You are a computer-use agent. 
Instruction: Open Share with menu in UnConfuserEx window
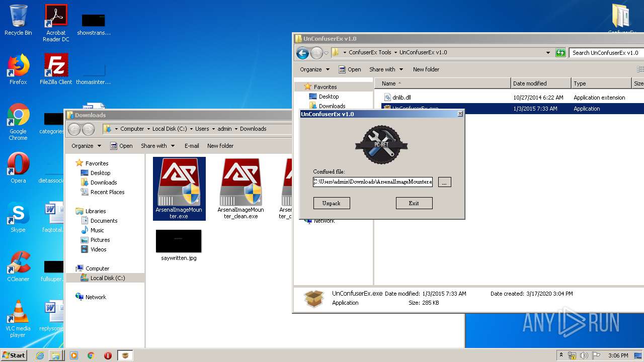[x=386, y=69]
